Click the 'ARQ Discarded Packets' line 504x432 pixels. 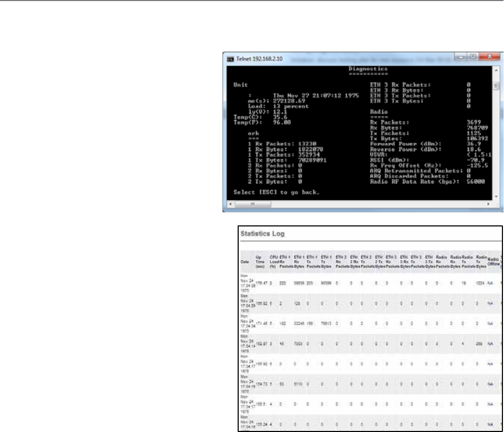tap(420, 176)
